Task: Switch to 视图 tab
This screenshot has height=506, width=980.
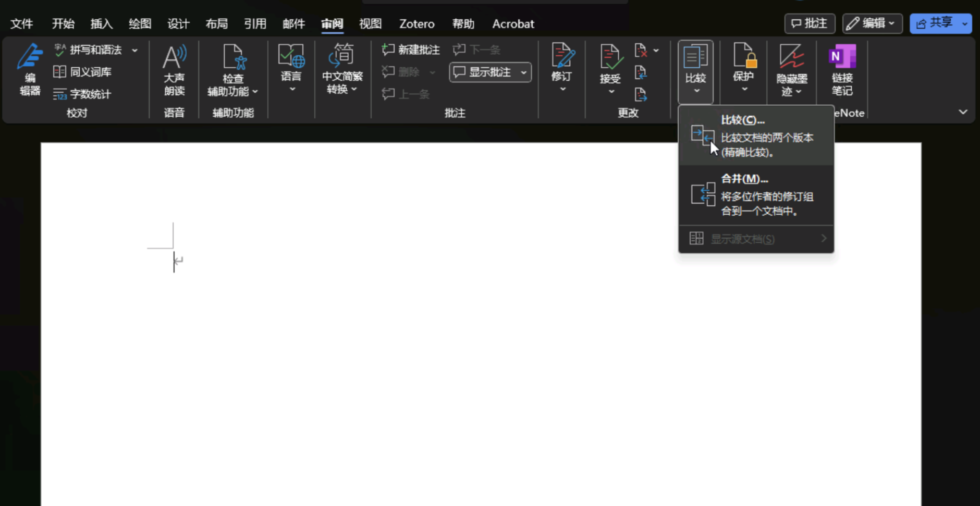Action: coord(371,24)
